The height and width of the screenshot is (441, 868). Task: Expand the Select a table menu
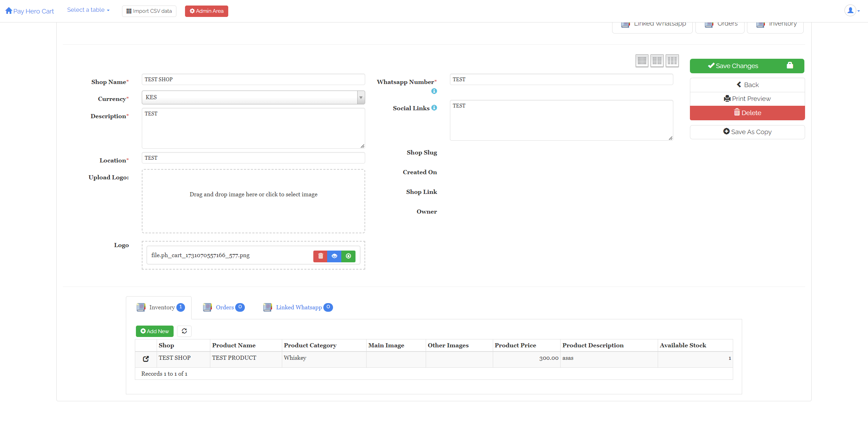[88, 10]
